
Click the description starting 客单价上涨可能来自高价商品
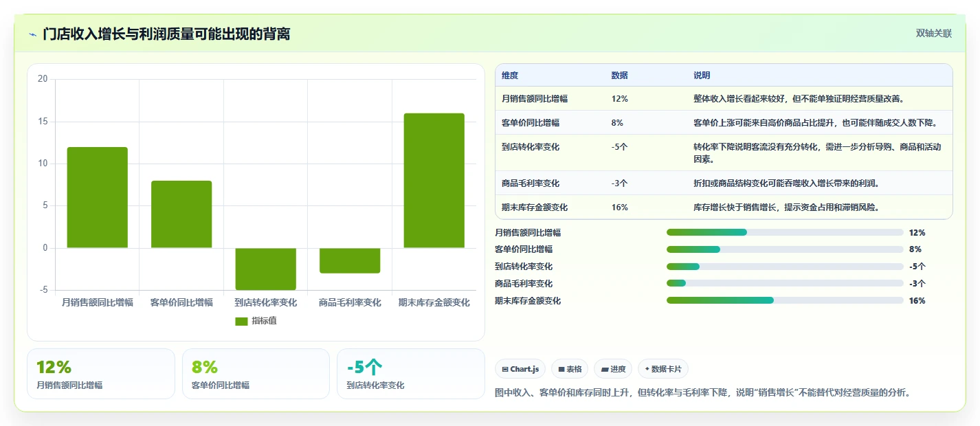(816, 123)
